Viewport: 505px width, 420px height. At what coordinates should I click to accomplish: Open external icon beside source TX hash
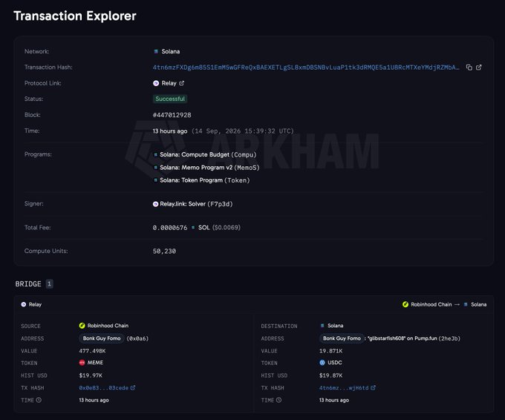[x=133, y=388]
